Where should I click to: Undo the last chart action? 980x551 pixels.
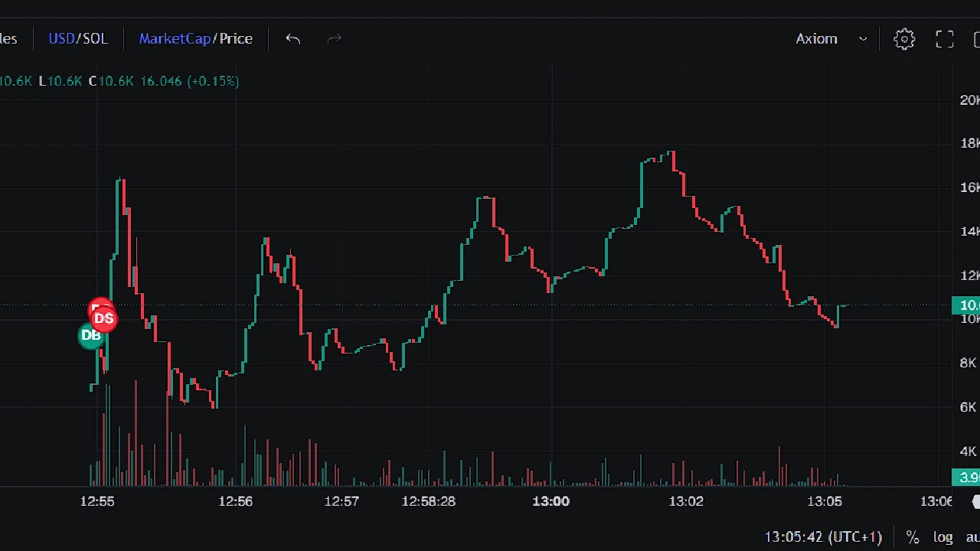coord(292,39)
